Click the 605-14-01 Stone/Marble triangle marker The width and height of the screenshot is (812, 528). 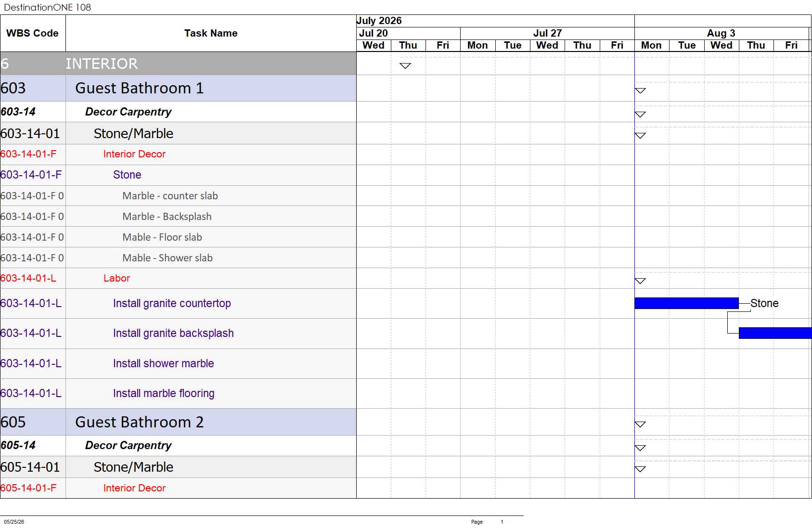pyautogui.click(x=640, y=469)
